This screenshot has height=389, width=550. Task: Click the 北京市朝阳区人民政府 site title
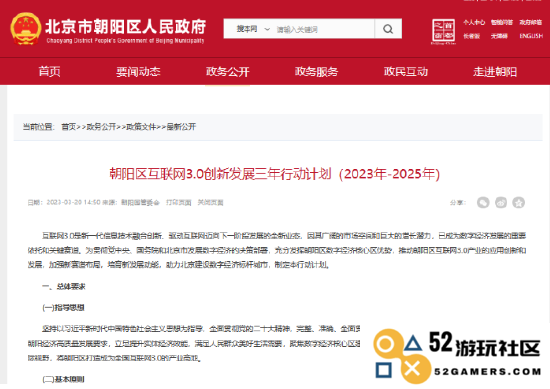point(126,26)
